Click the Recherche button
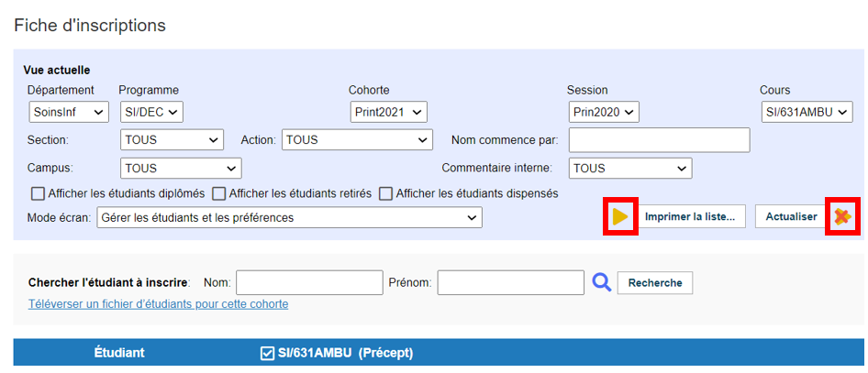 click(x=655, y=283)
